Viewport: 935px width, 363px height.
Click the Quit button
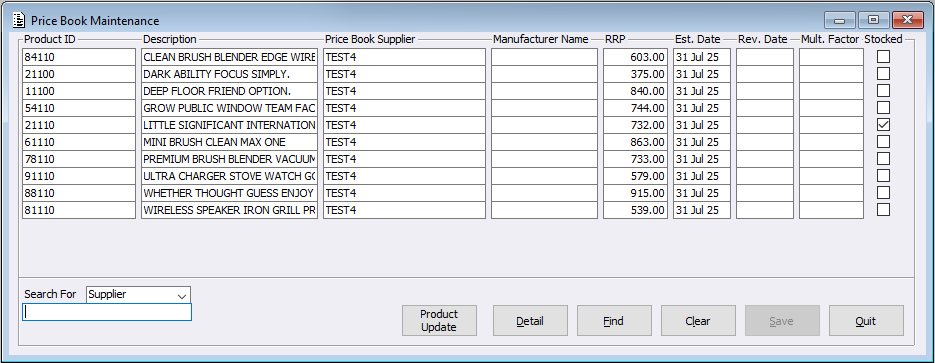tap(866, 321)
